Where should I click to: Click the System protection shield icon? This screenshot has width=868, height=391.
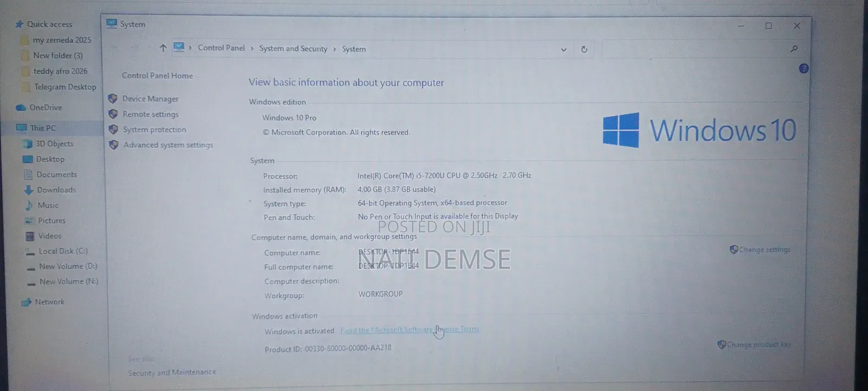tap(113, 129)
